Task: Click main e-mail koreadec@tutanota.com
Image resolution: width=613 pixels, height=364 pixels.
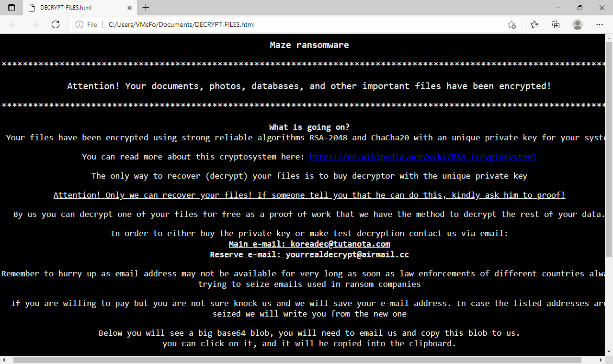Action: point(309,244)
